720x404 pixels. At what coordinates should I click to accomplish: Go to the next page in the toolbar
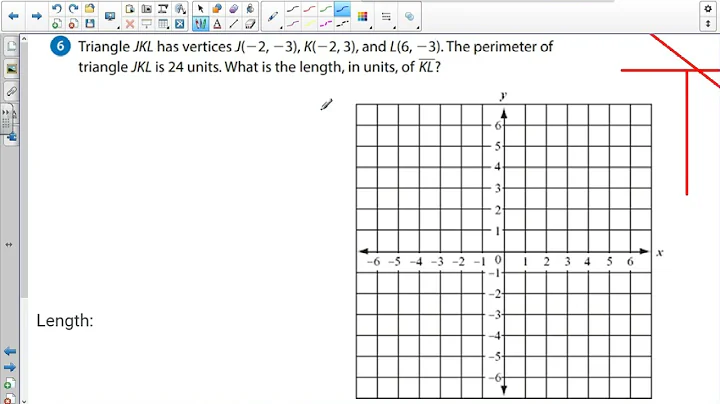(37, 16)
